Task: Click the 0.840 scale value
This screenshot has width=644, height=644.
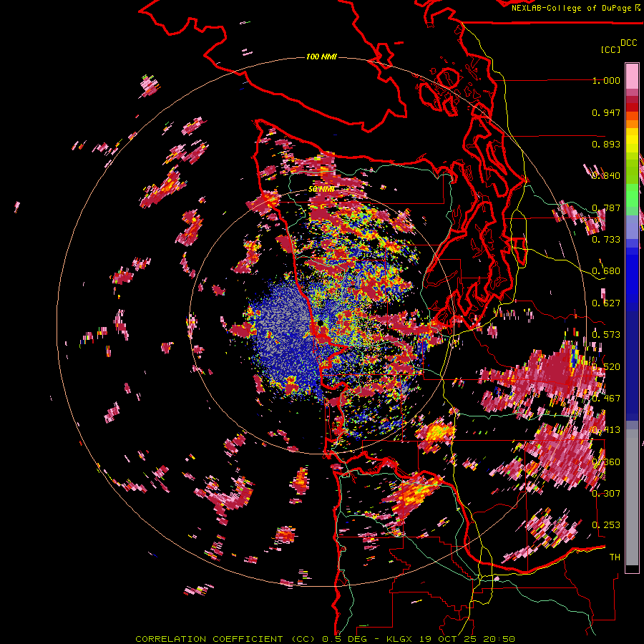Action: click(x=606, y=176)
